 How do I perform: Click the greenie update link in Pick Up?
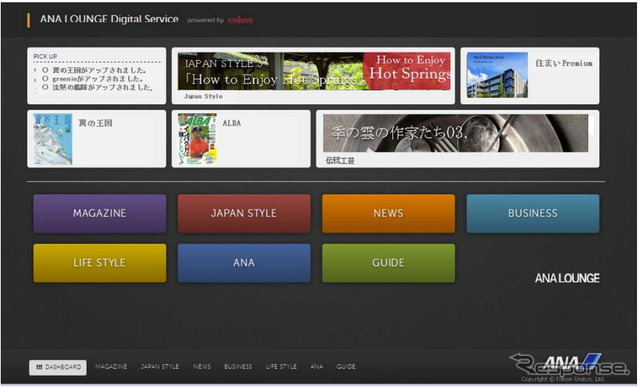[x=98, y=79]
